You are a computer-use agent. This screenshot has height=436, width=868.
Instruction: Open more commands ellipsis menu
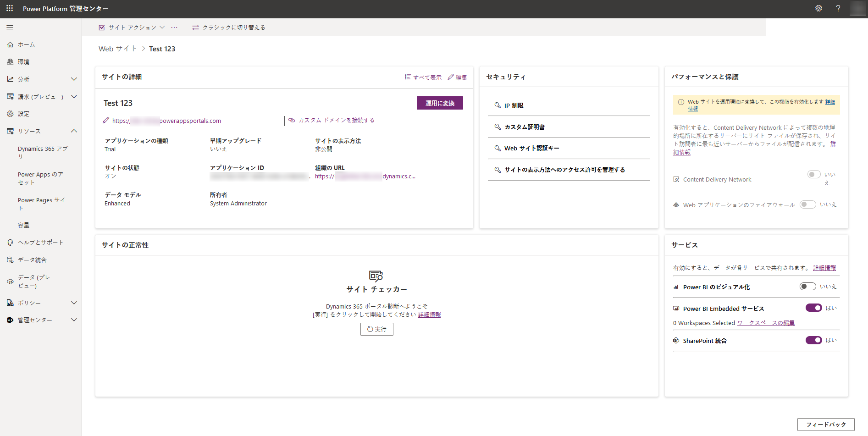click(174, 28)
